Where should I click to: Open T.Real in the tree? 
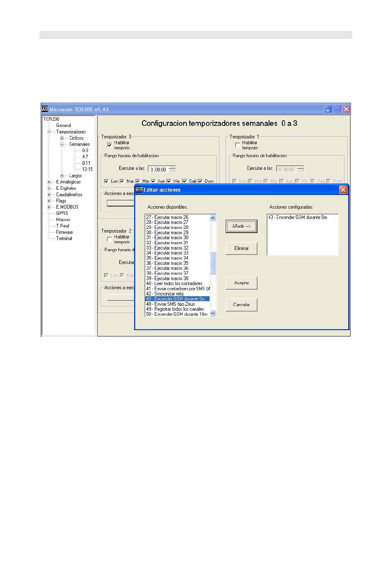pyautogui.click(x=63, y=226)
